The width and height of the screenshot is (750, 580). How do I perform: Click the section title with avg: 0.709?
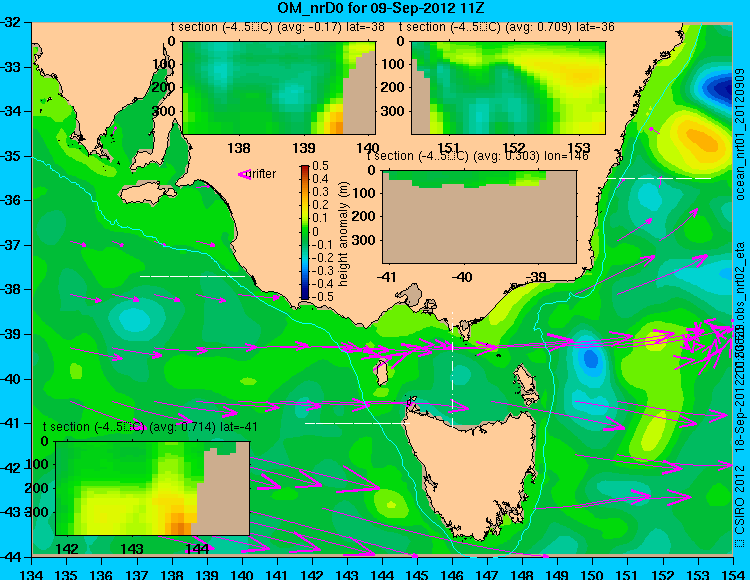pyautogui.click(x=507, y=27)
